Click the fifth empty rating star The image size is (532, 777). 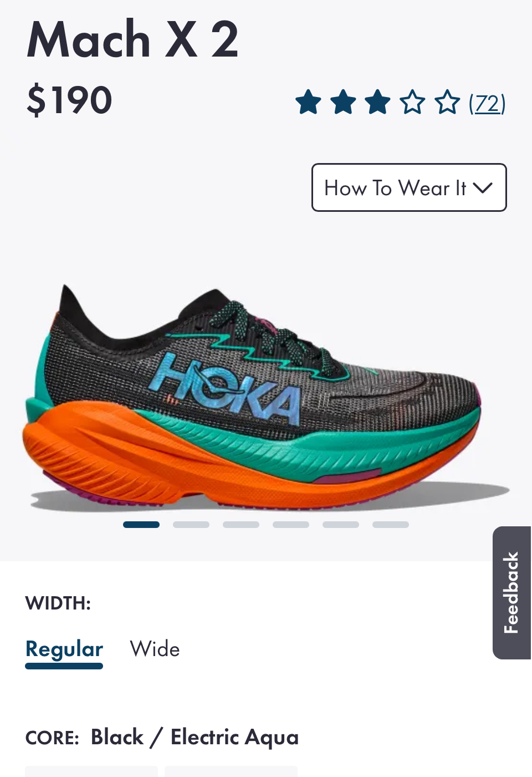tap(447, 103)
